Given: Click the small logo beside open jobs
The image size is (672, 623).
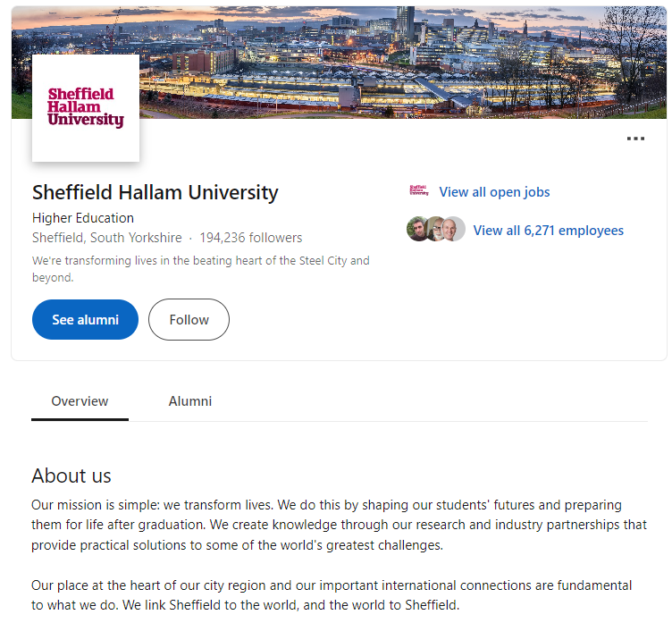Looking at the screenshot, I should coord(418,191).
